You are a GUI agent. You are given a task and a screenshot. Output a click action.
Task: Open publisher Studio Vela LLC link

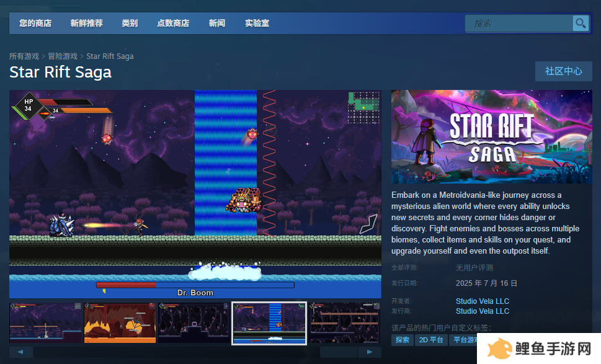click(x=482, y=311)
